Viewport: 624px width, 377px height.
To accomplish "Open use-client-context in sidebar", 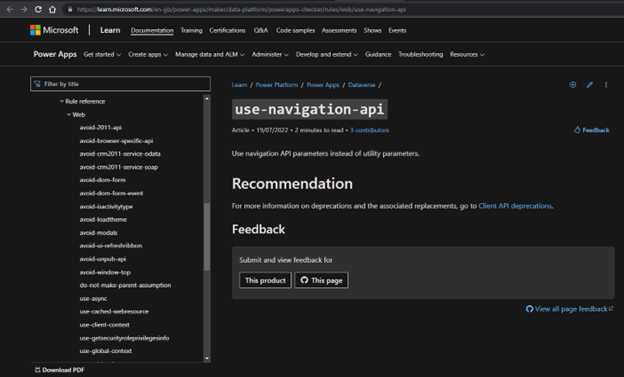I will [104, 325].
